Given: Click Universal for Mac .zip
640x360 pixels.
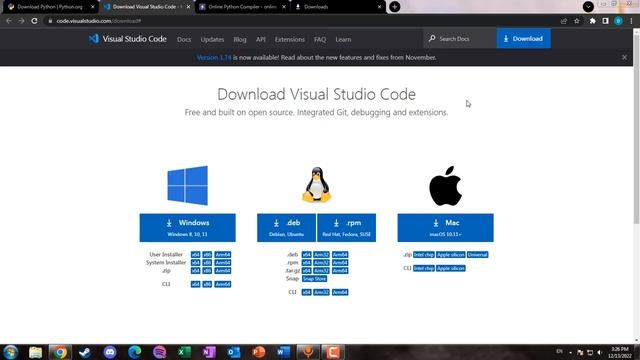Looking at the screenshot, I should [478, 255].
